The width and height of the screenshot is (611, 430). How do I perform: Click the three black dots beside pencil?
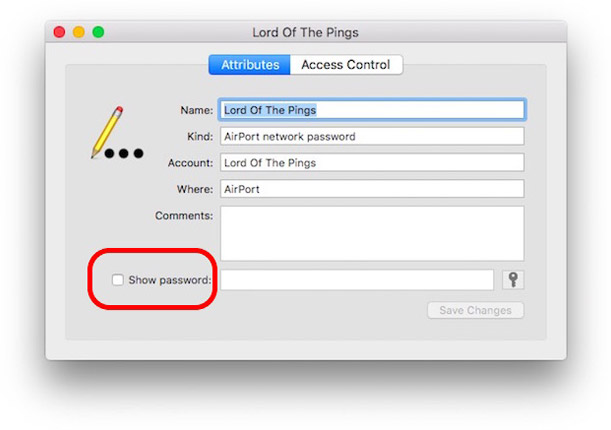click(x=124, y=153)
